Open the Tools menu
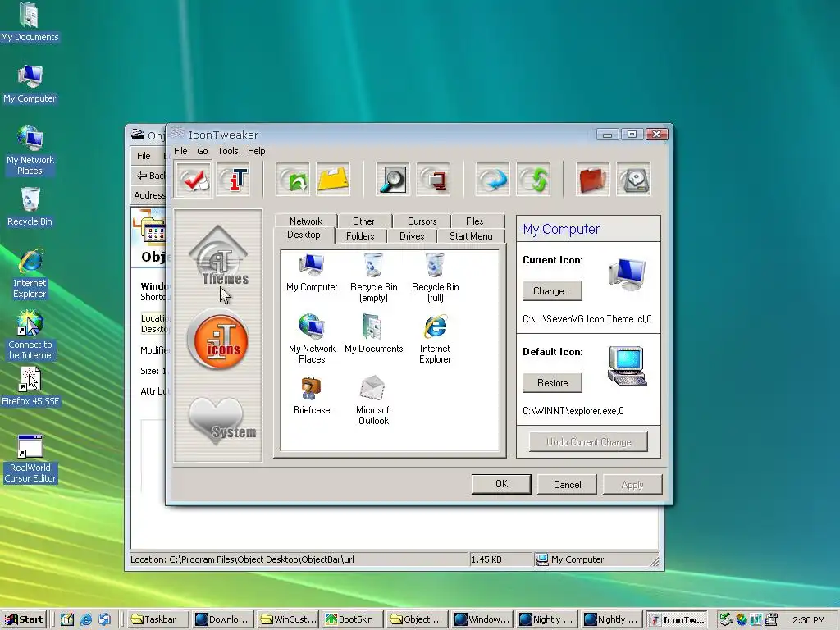The height and width of the screenshot is (630, 840). coord(228,151)
